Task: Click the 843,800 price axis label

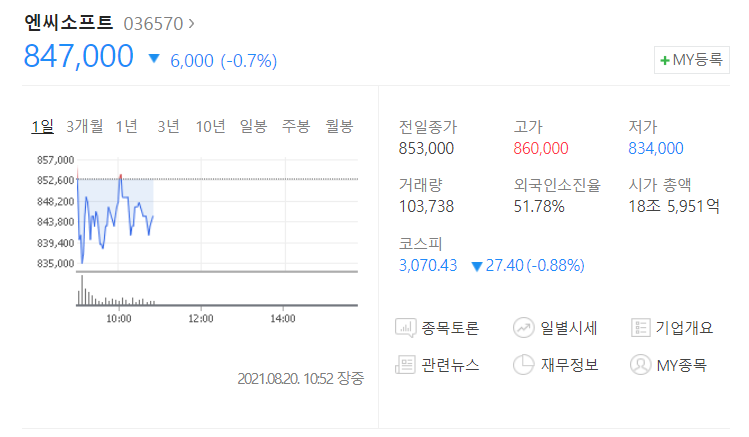Action: (x=55, y=222)
